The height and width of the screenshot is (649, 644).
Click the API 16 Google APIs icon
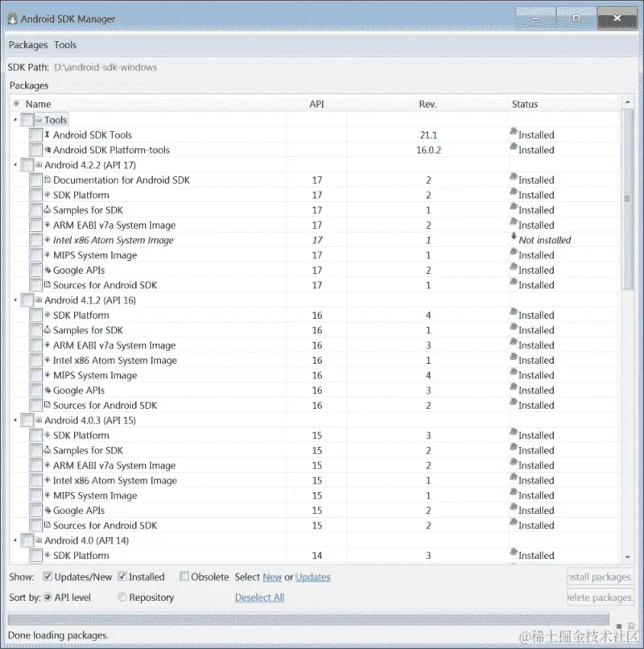tap(47, 390)
